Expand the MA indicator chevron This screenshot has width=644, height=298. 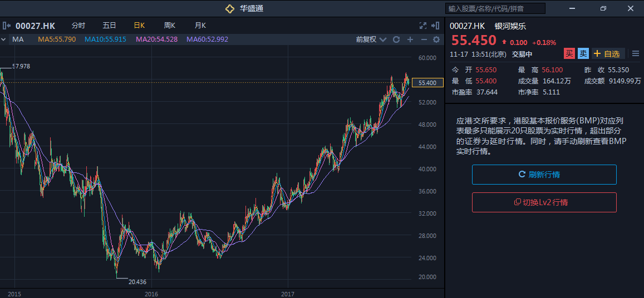tap(3, 39)
